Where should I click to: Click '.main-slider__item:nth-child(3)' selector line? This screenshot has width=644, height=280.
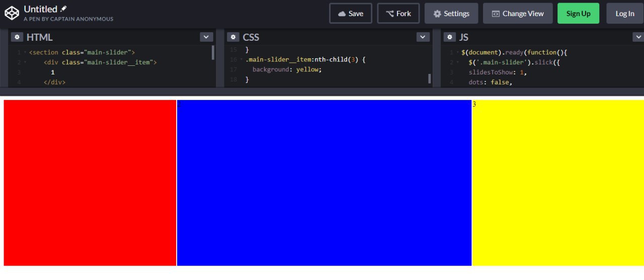pyautogui.click(x=305, y=59)
